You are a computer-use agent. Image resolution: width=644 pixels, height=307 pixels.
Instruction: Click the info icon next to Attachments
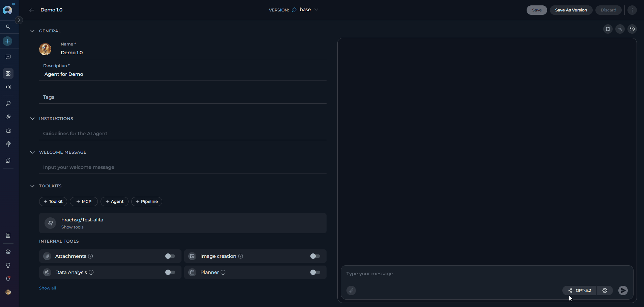point(90,256)
